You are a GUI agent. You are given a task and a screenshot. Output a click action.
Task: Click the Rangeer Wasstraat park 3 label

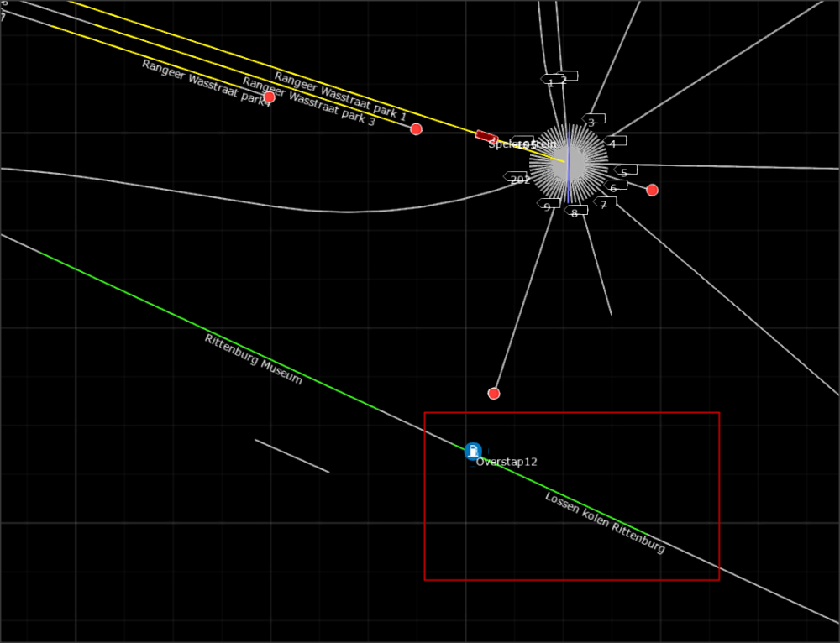[308, 102]
